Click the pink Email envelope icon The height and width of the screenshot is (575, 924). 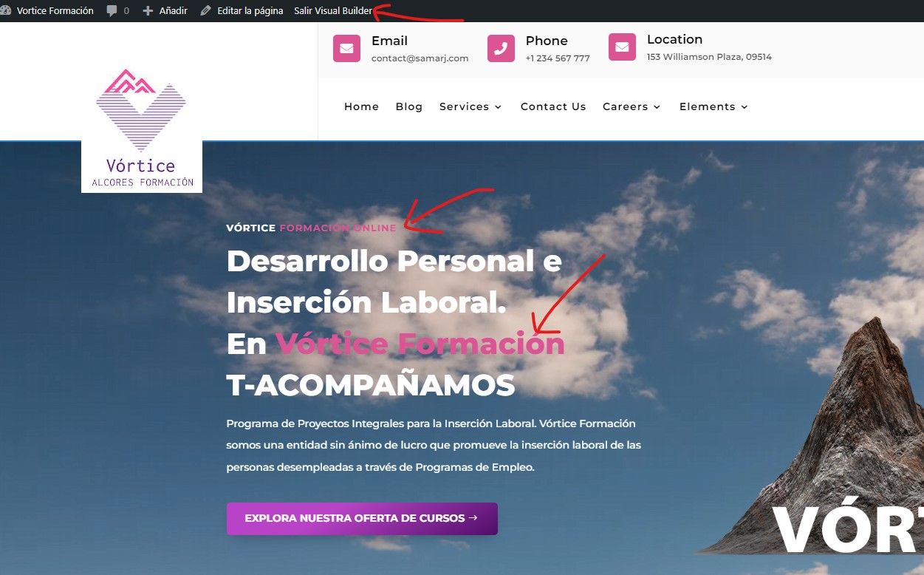click(346, 48)
